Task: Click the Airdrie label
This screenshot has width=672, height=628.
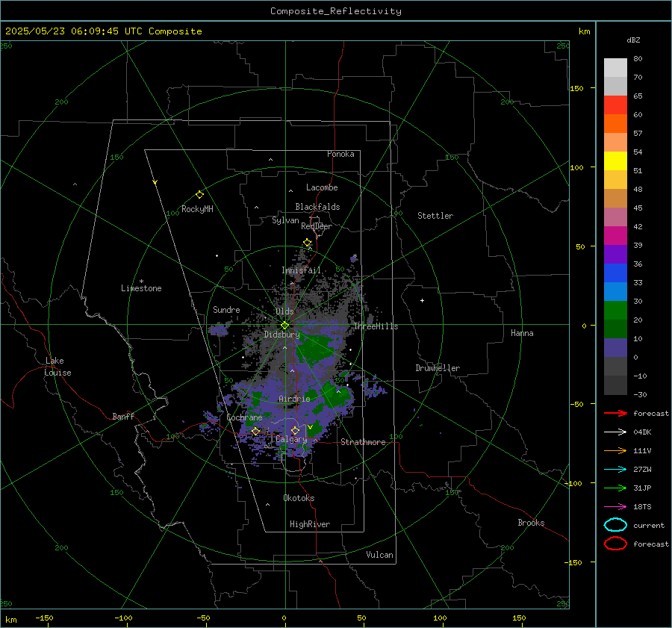Action: point(294,399)
